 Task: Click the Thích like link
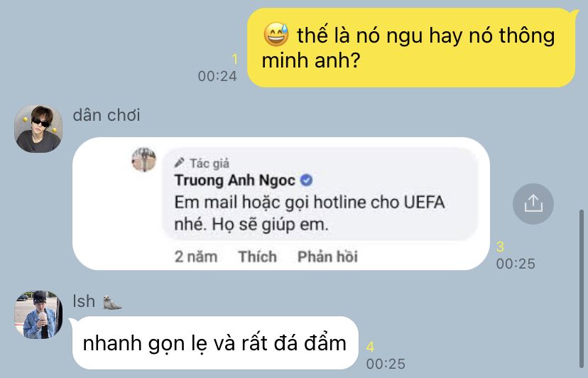point(257,256)
